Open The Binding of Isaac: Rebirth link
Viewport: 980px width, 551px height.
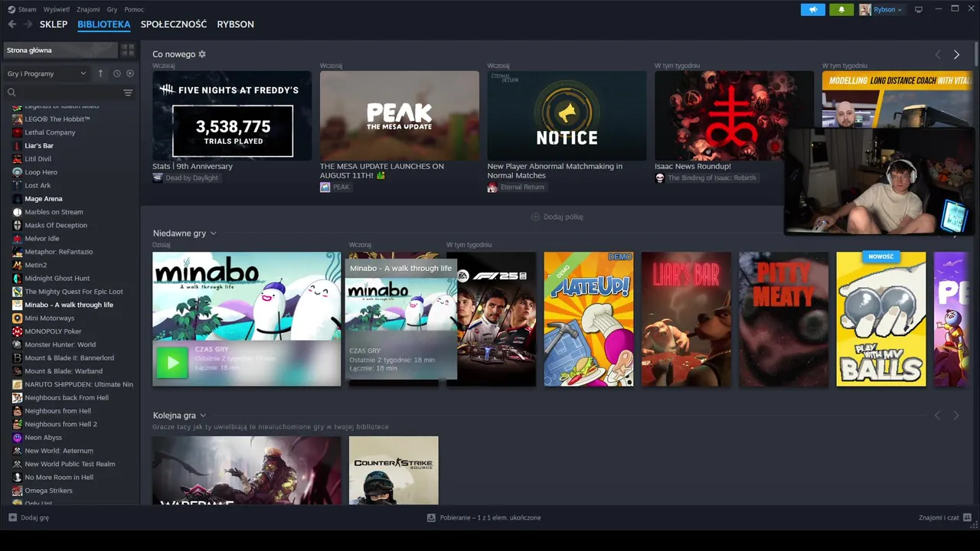[712, 178]
